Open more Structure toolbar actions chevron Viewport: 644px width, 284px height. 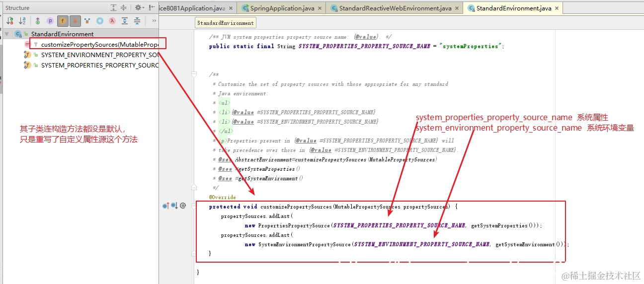154,21
